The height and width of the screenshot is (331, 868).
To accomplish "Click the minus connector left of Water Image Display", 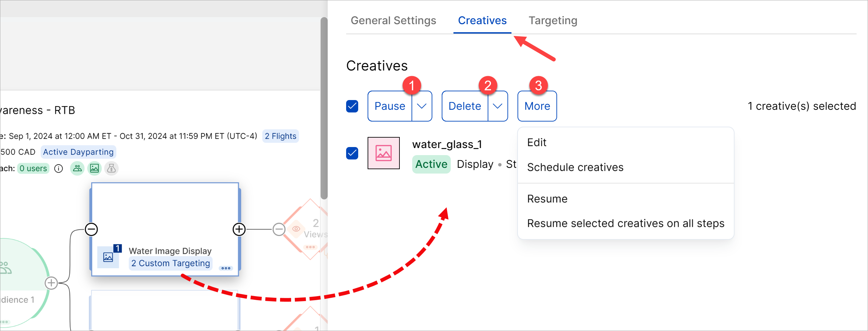I will [91, 229].
